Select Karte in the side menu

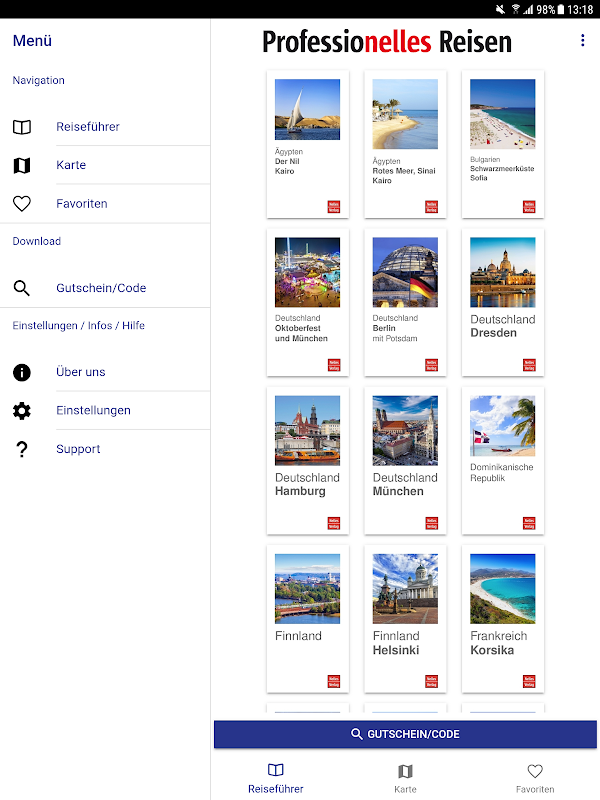point(71,165)
